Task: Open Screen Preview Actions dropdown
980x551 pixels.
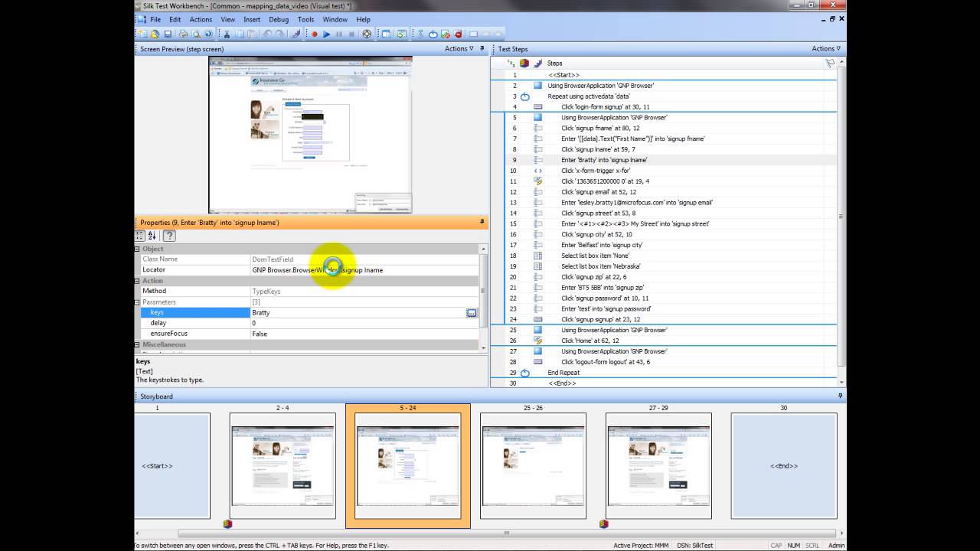Action: [x=459, y=49]
